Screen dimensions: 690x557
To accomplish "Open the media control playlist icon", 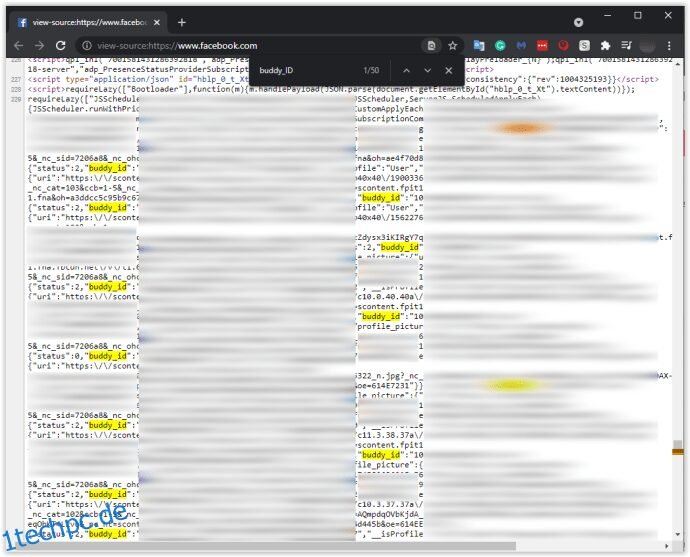I will tap(626, 45).
